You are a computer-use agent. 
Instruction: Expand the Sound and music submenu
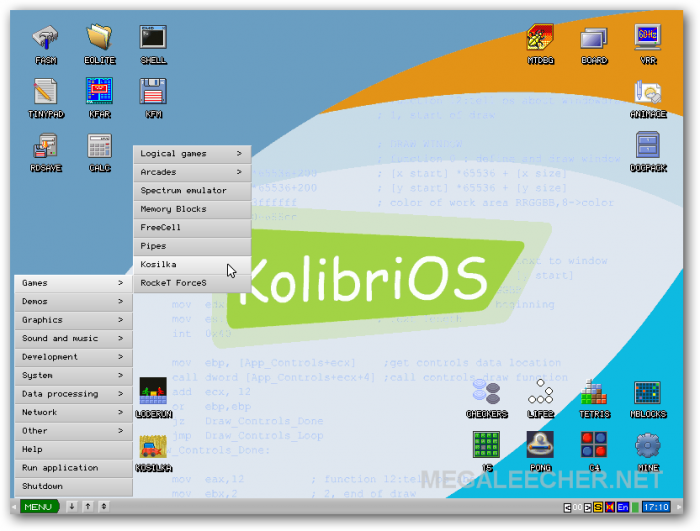click(74, 339)
